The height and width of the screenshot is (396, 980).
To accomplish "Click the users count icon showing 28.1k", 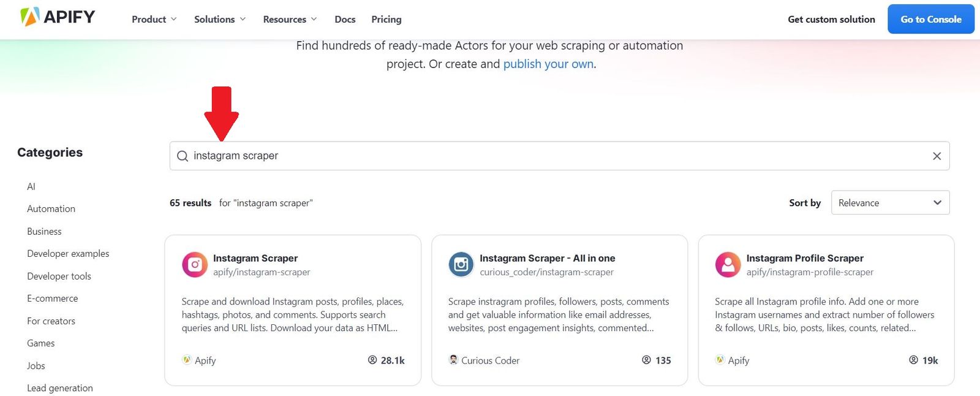I will click(x=373, y=360).
